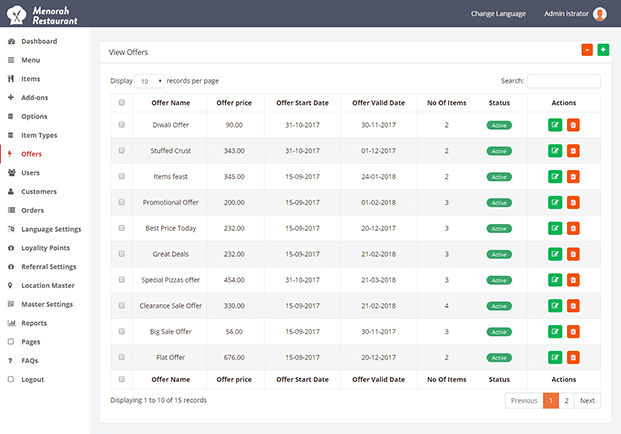Delete the Stuffed Crust offer
The image size is (621, 434).
573,151
